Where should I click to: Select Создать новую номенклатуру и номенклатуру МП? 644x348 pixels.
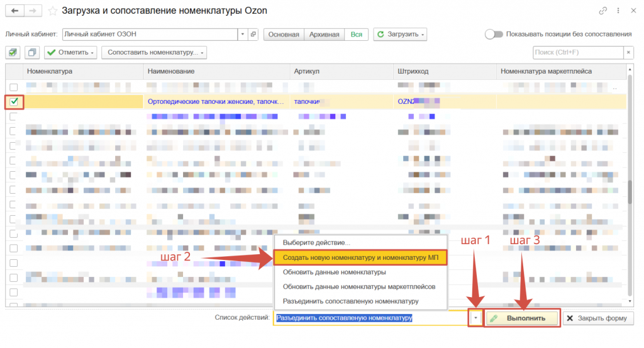pyautogui.click(x=360, y=258)
